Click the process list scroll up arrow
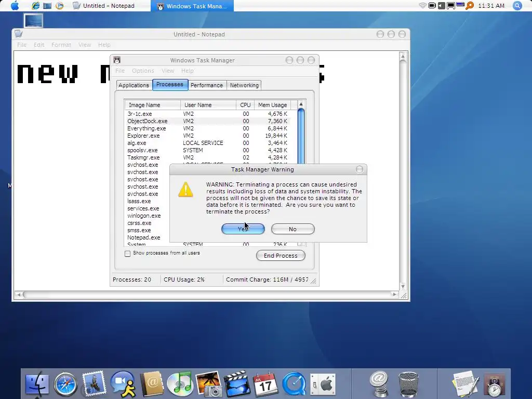 (x=301, y=104)
